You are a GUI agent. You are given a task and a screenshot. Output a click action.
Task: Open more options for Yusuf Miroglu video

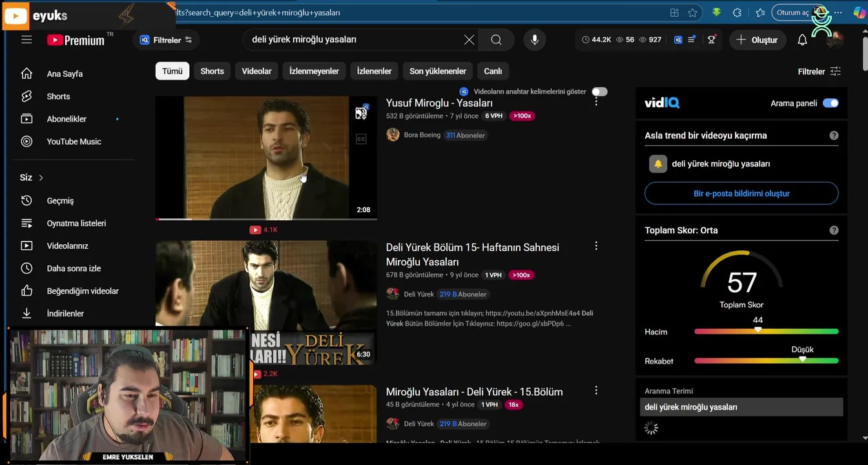point(596,101)
